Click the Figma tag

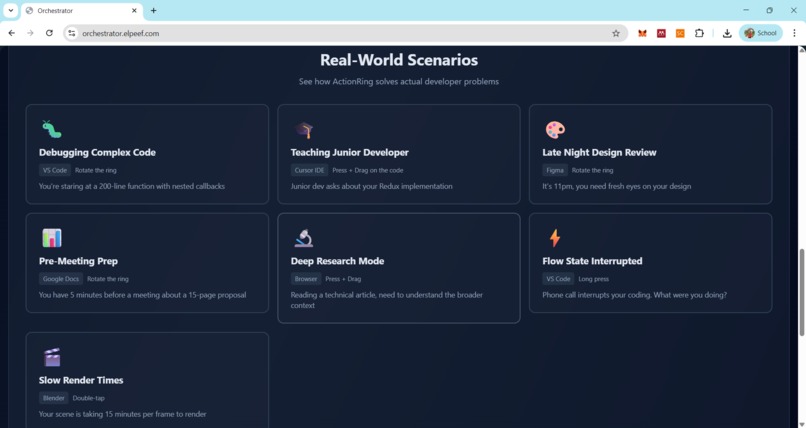555,170
